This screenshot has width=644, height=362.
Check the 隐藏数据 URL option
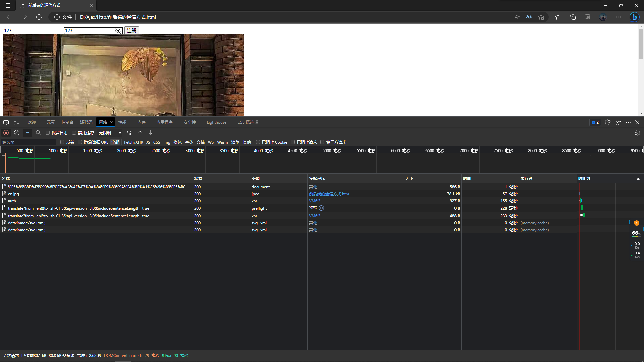coord(80,142)
